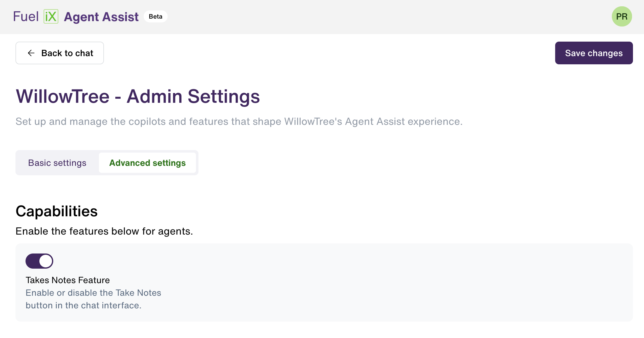Save changes using the purple button

click(x=594, y=53)
